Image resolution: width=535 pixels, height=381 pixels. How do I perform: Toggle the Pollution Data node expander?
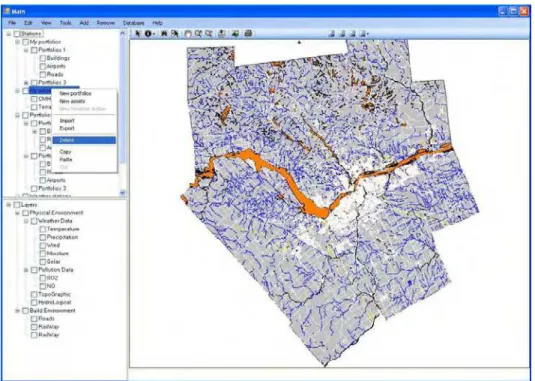pyautogui.click(x=26, y=270)
